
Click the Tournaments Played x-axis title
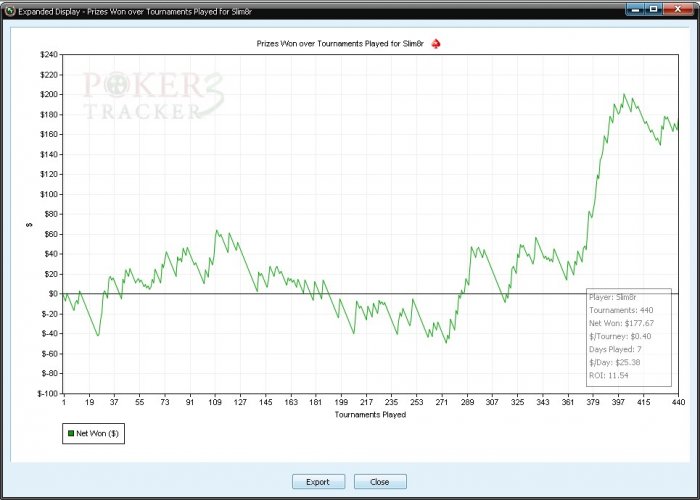[x=370, y=414]
